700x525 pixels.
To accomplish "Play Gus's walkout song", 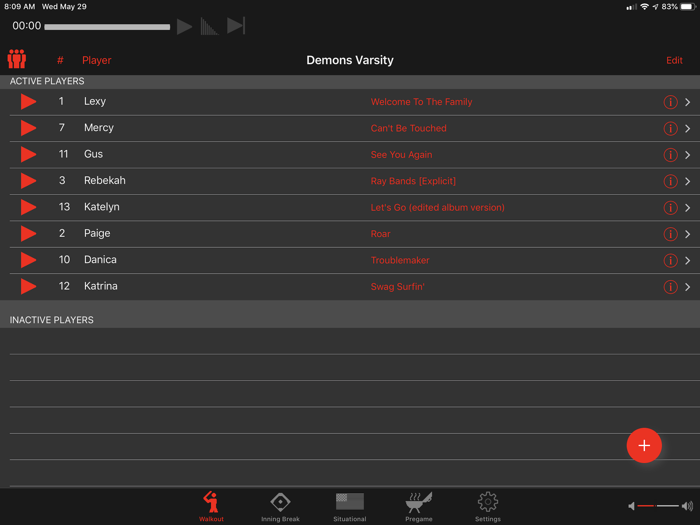I will pos(28,154).
